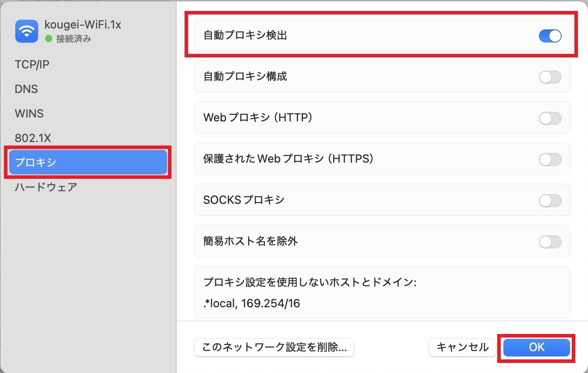This screenshot has height=373, width=588.
Task: Click the 接続済み status text
Action: coord(74,39)
